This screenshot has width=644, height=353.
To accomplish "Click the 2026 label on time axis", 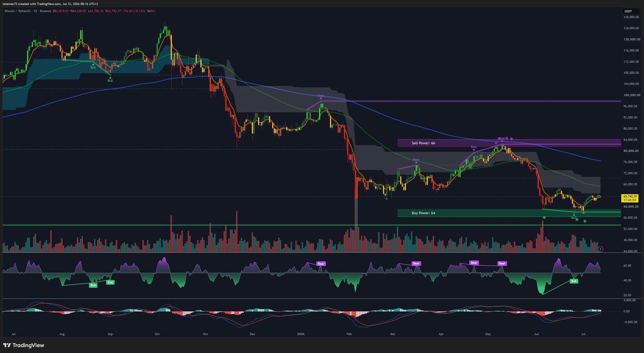I will pyautogui.click(x=301, y=334).
